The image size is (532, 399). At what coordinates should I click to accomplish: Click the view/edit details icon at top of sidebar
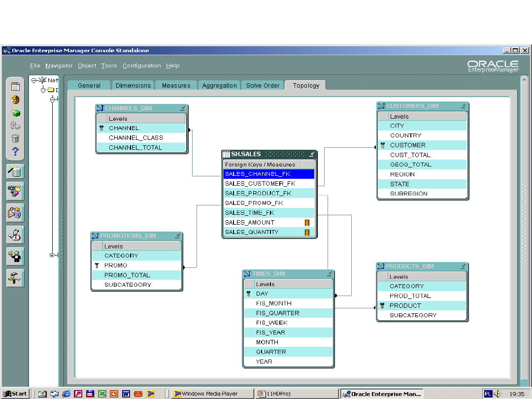click(x=15, y=87)
